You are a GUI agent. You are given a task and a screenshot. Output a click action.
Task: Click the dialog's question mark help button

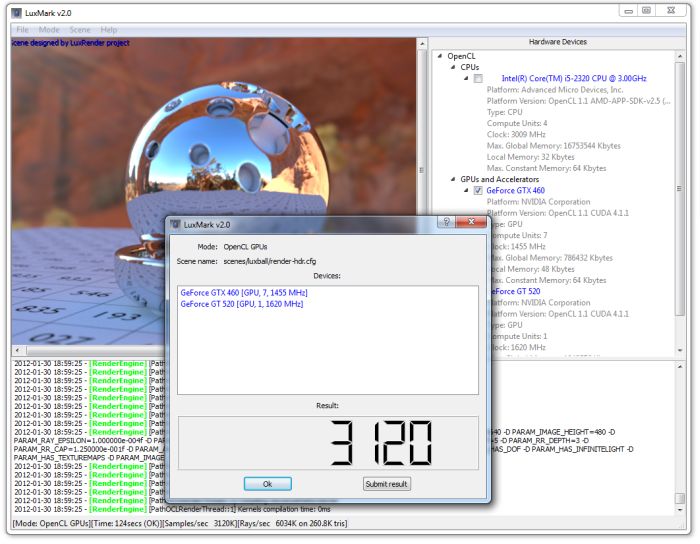[446, 221]
